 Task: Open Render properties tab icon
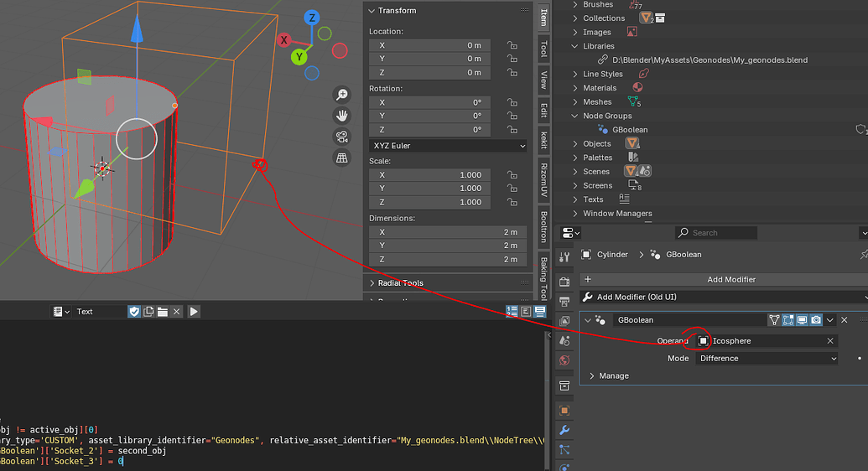click(x=564, y=282)
